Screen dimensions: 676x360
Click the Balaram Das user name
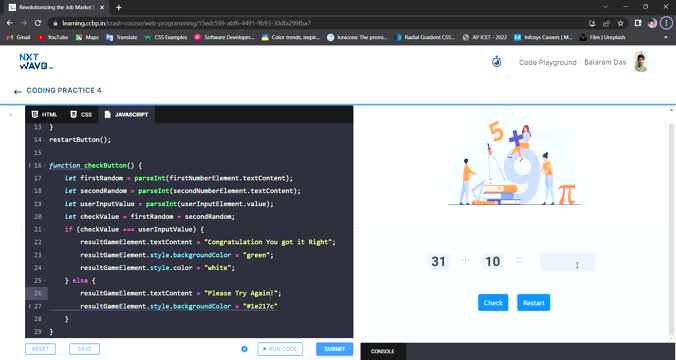605,63
